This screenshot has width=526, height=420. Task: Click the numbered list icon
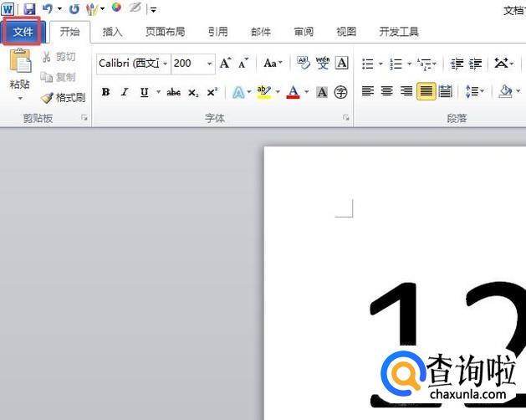click(396, 64)
